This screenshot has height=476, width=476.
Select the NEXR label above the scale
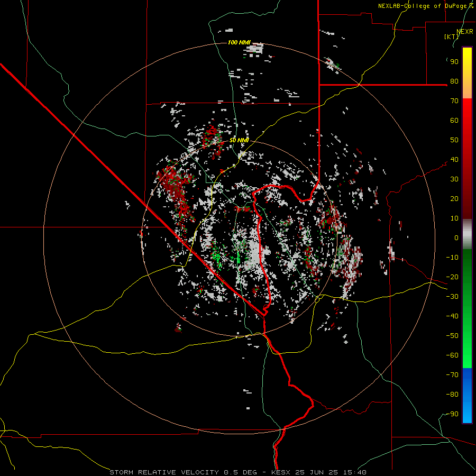(x=465, y=32)
